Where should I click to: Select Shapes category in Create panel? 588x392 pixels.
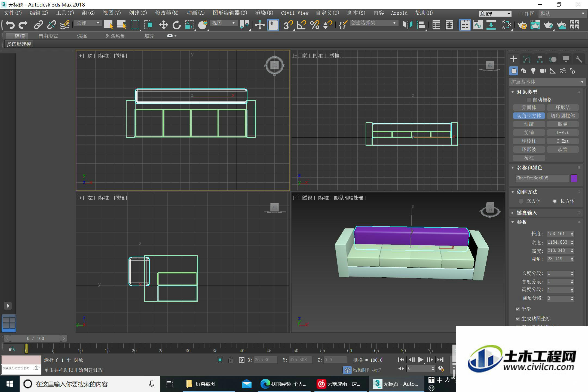(x=523, y=71)
